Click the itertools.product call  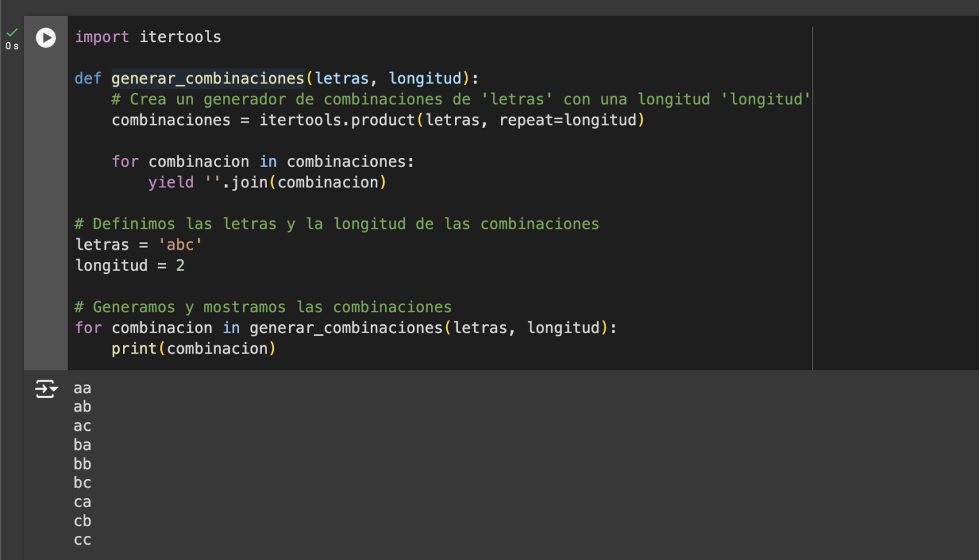tap(337, 120)
